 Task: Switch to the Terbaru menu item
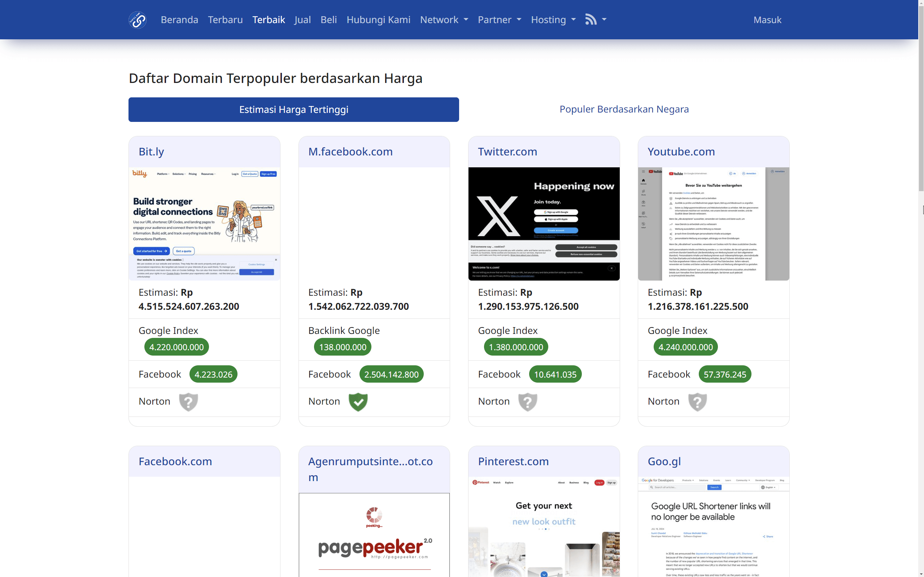[225, 19]
